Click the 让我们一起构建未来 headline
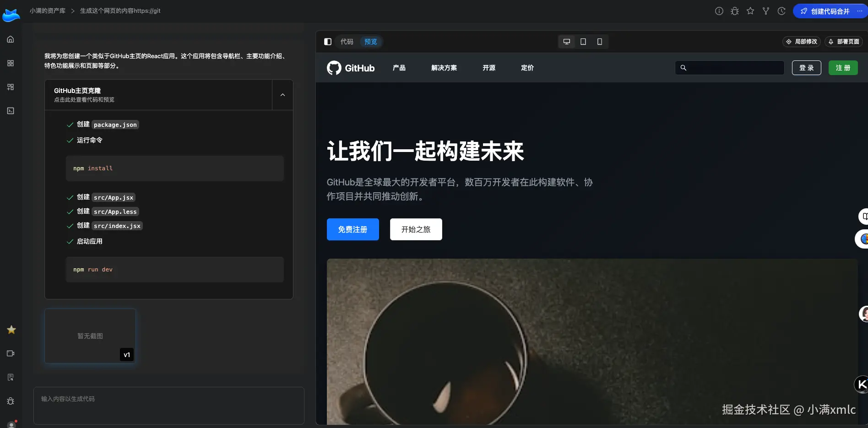The height and width of the screenshot is (428, 868). (x=425, y=151)
